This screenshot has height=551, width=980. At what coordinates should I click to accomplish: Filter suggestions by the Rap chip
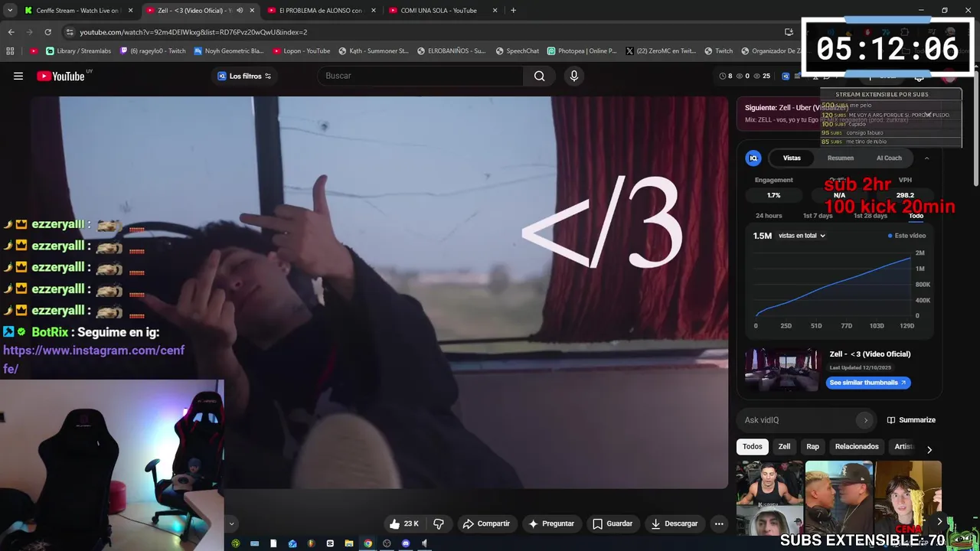(812, 446)
